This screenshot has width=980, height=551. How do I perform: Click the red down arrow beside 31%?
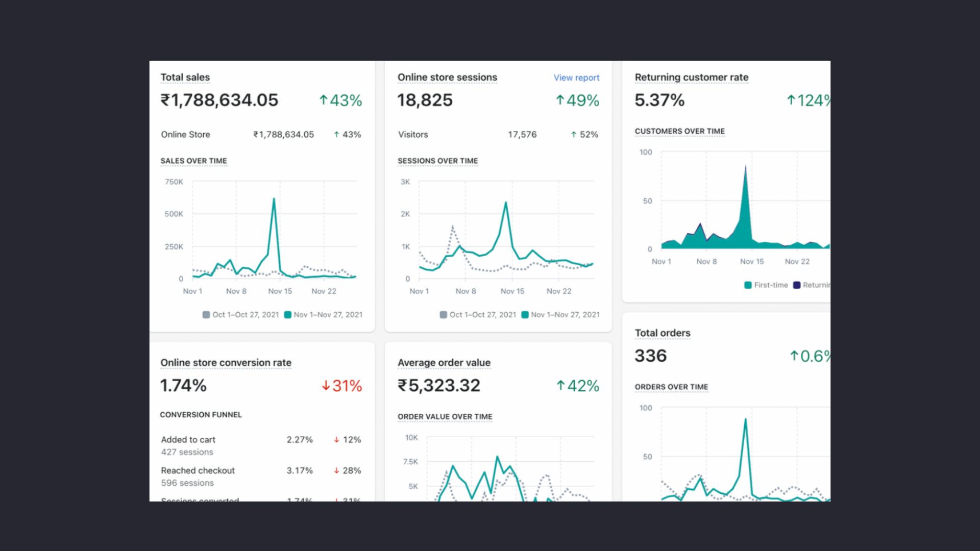tap(326, 386)
